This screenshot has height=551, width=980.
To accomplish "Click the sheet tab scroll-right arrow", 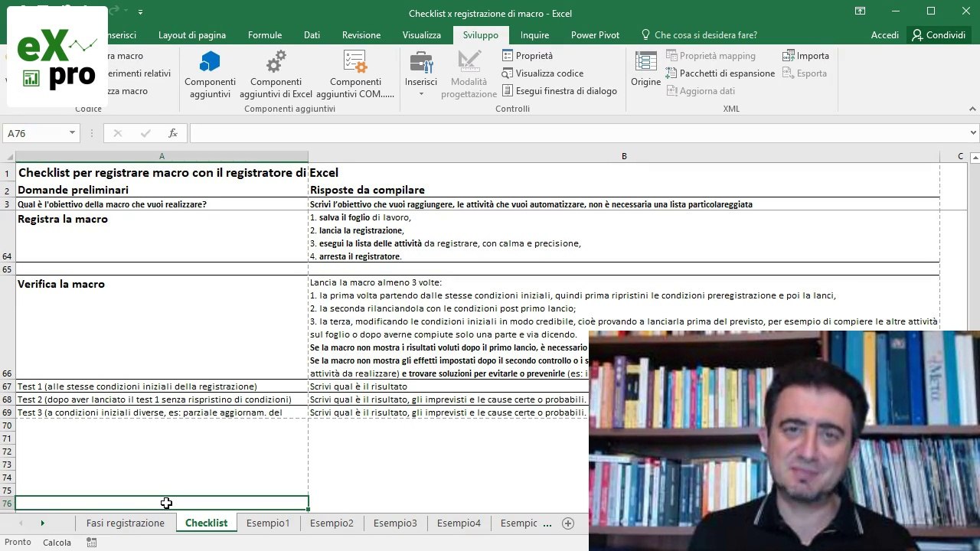I will (x=42, y=523).
